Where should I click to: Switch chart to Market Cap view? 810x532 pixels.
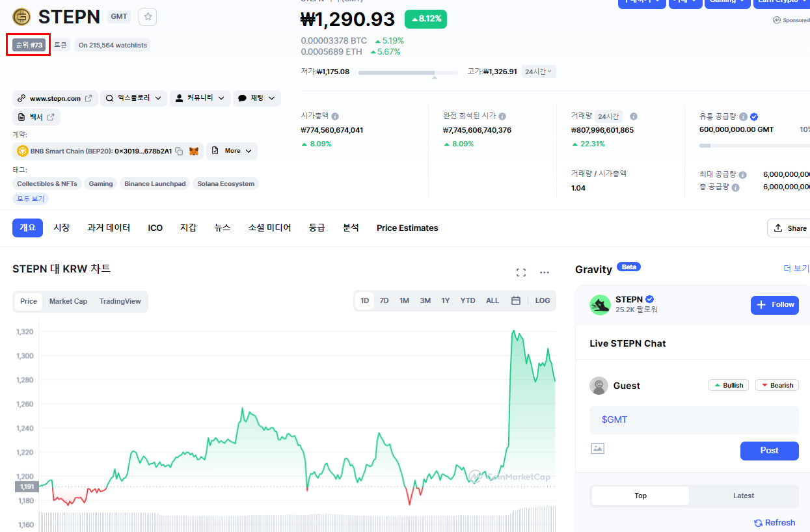click(x=68, y=301)
